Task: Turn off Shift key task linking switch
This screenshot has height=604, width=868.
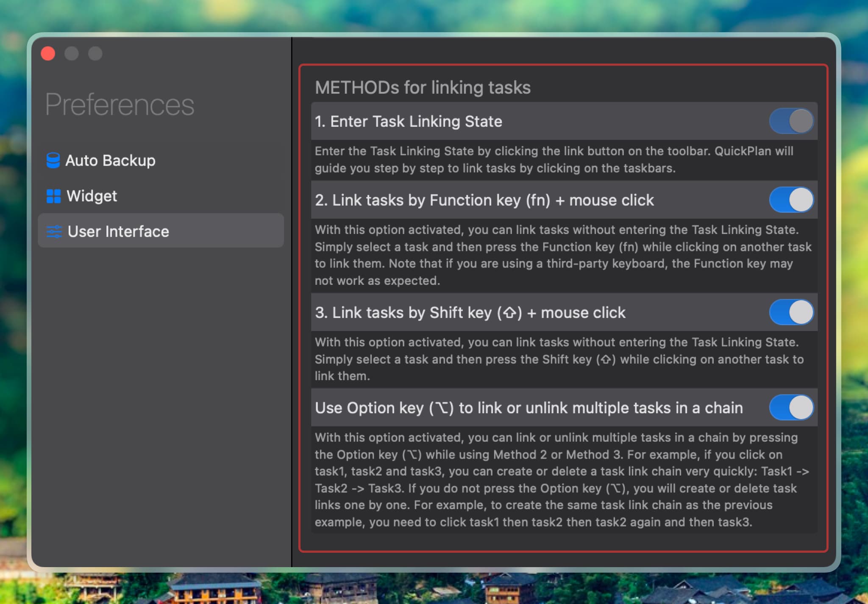Action: click(x=791, y=312)
